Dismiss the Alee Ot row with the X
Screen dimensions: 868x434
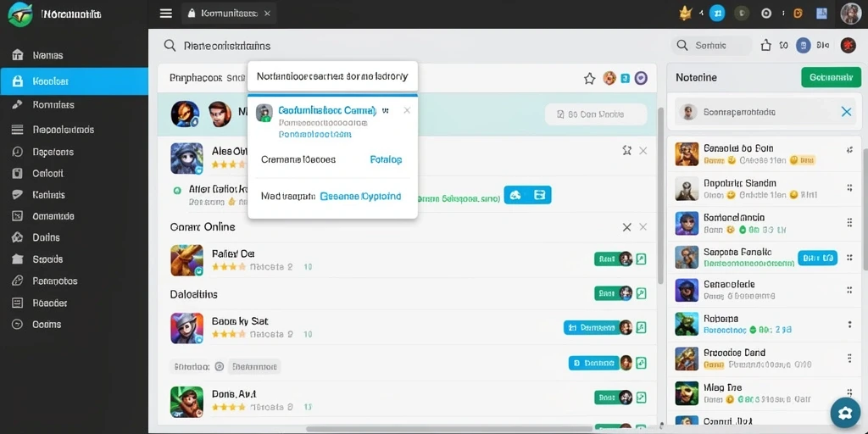click(x=643, y=150)
